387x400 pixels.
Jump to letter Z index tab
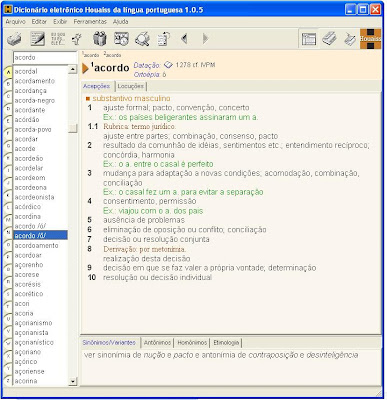coord(8,380)
